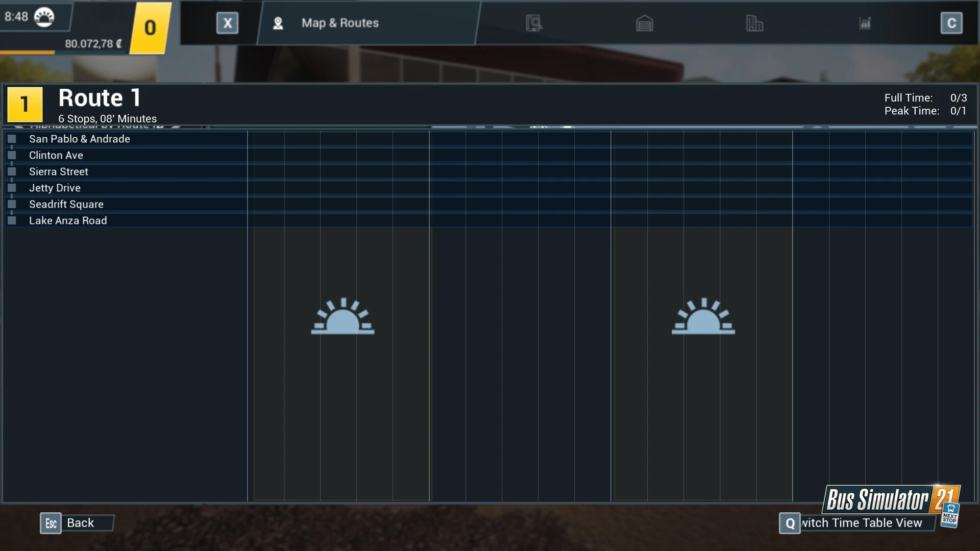Image resolution: width=980 pixels, height=551 pixels.
Task: Click the daytime speedometer icon next to clock
Action: [x=44, y=17]
